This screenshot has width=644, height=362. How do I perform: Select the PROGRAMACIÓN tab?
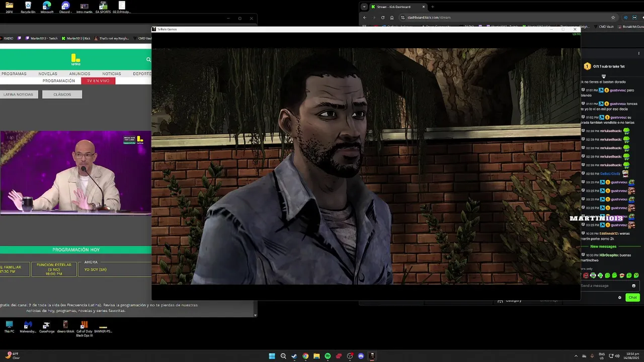(x=59, y=80)
